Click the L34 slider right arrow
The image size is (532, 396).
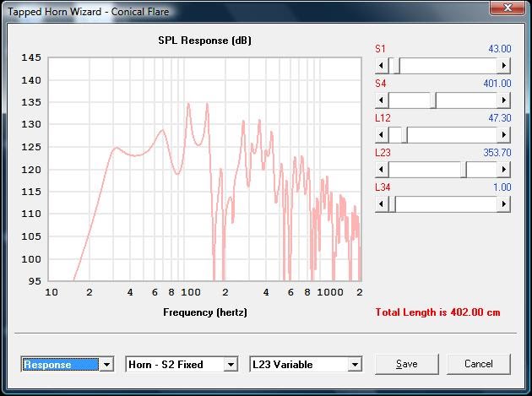click(504, 204)
